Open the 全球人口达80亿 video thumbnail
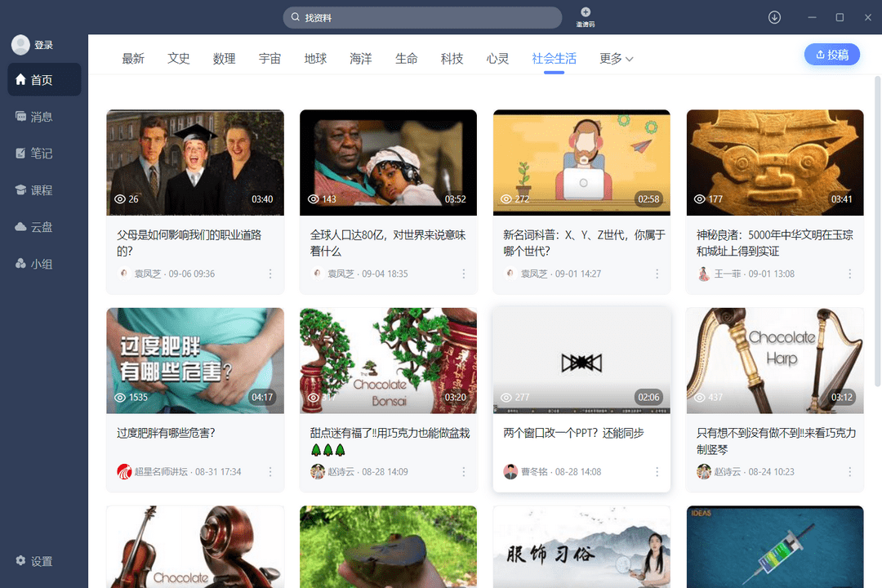 tap(388, 162)
